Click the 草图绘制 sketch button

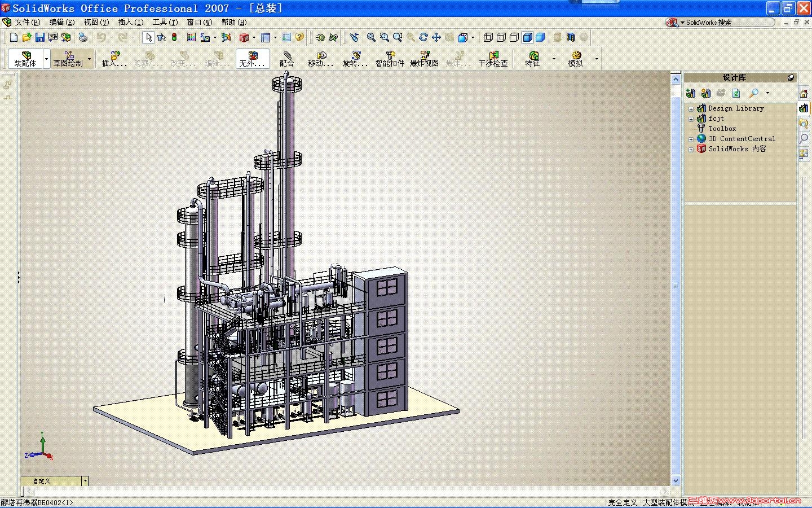pos(68,59)
